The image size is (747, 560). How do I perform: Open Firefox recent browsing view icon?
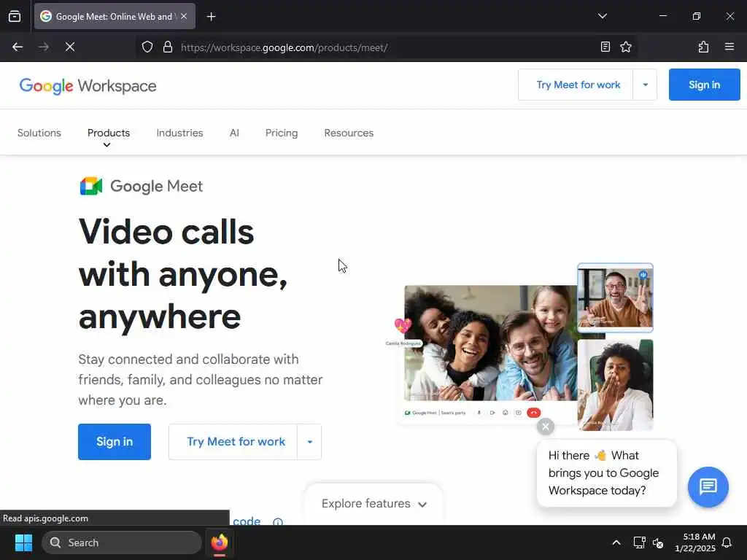(x=15, y=16)
